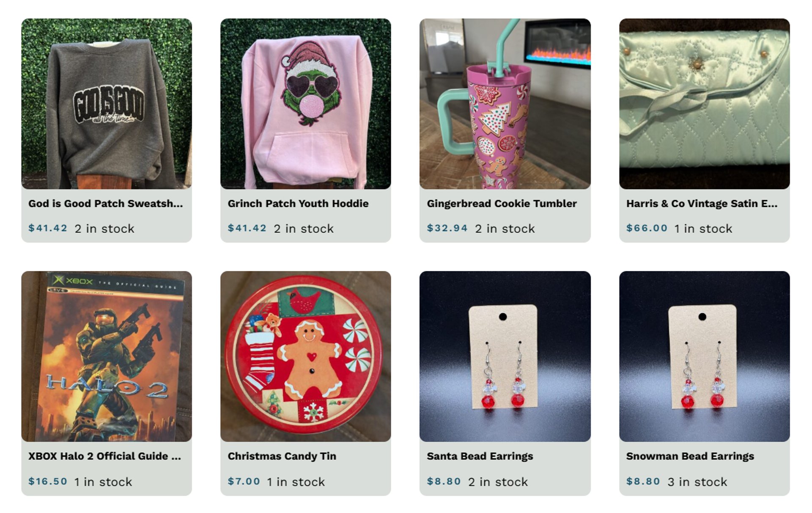Image resolution: width=812 pixels, height=513 pixels.
Task: Open the Christmas Candy Tin picture
Action: point(306,356)
